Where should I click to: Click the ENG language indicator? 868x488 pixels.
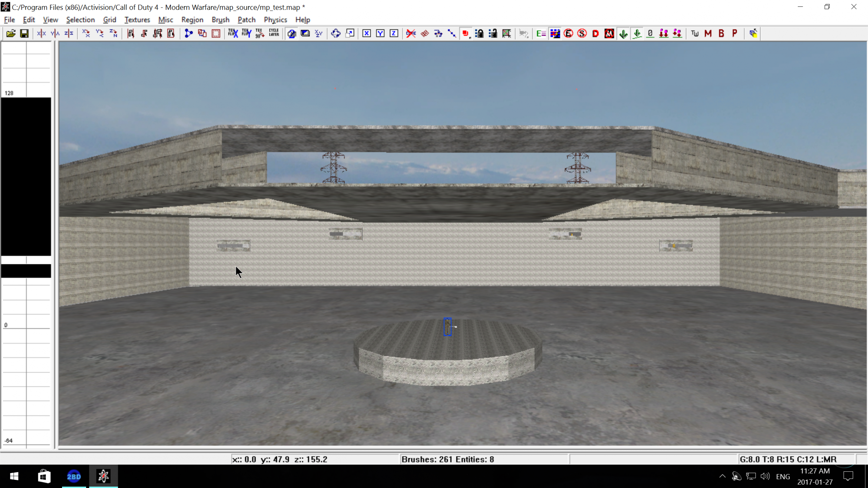783,477
